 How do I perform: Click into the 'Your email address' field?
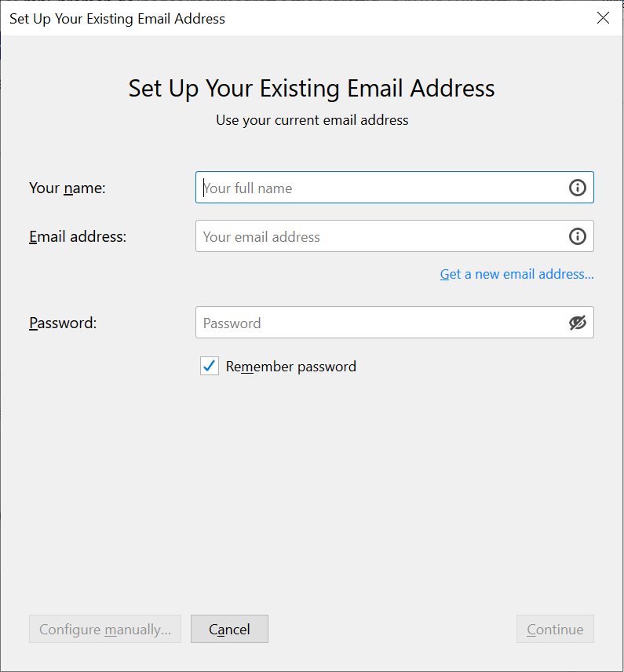395,236
